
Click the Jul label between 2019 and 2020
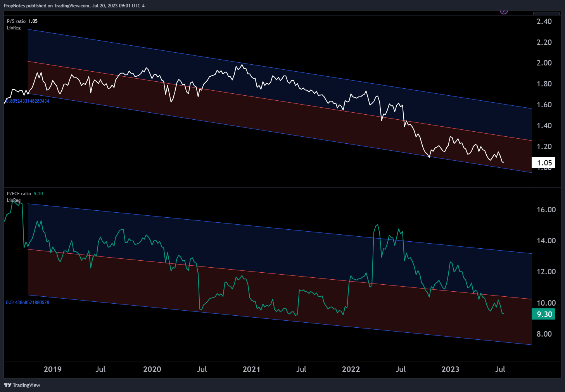(x=100, y=369)
